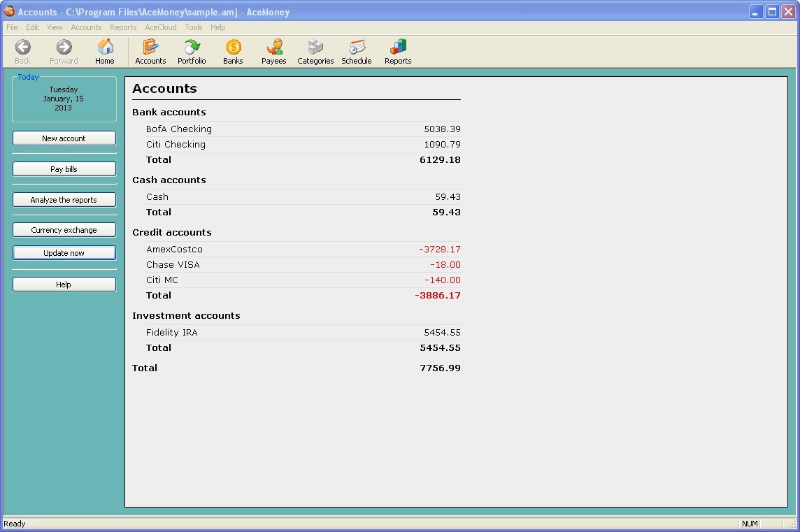This screenshot has width=800, height=532.
Task: Open the Banks section from the toolbar
Action: pyautogui.click(x=232, y=50)
